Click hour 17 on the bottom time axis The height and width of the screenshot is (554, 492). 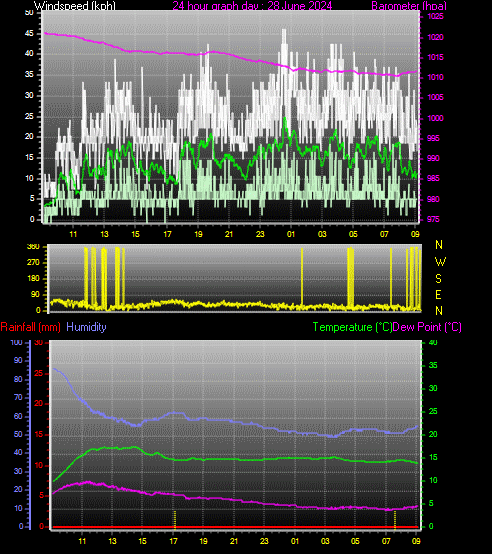(x=173, y=541)
